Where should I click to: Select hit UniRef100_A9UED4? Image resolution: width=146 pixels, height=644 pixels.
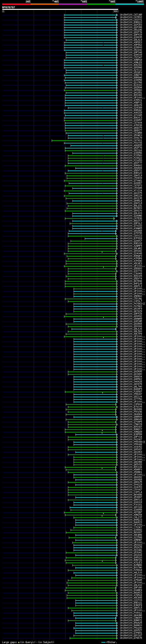click(x=131, y=168)
